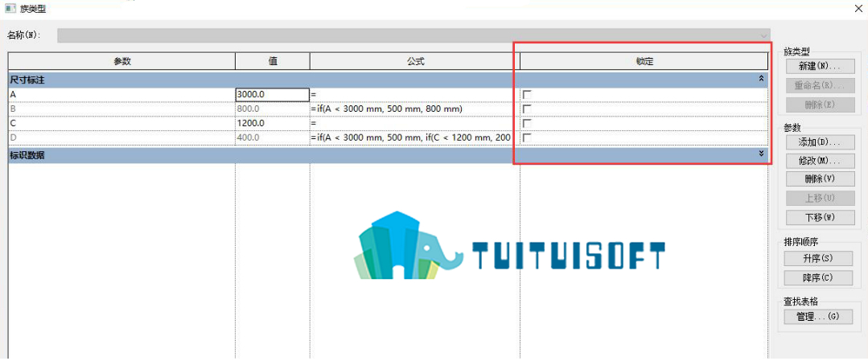Tick the lock checkbox for parameter C
This screenshot has height=361, width=868.
527,123
